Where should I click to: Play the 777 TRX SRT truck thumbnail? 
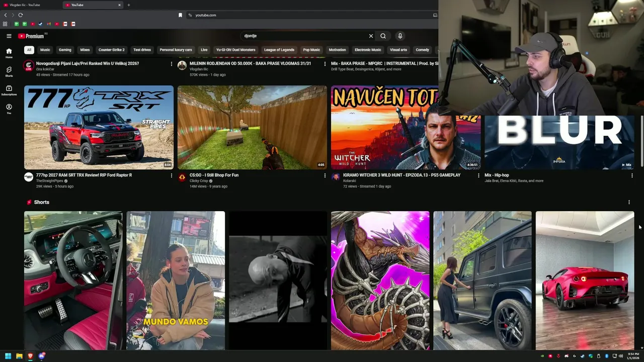(x=99, y=127)
